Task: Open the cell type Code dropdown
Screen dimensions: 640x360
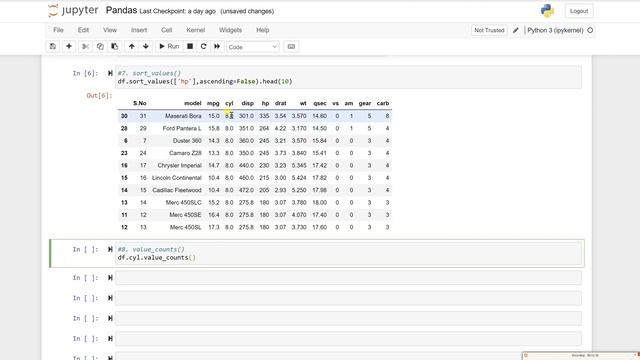Action: [253, 47]
